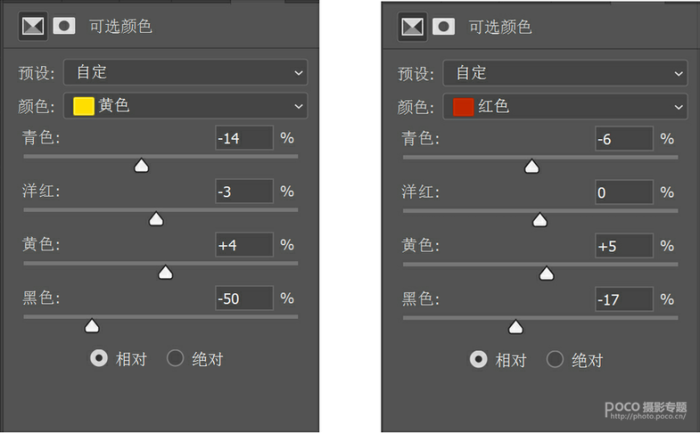Select 绝对 radio button in right panel
This screenshot has height=433, width=700.
(555, 359)
